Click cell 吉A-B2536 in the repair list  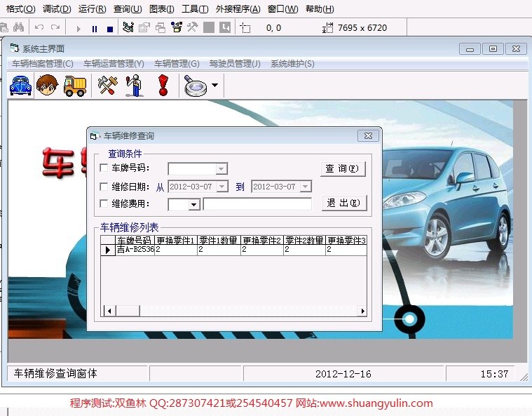135,250
